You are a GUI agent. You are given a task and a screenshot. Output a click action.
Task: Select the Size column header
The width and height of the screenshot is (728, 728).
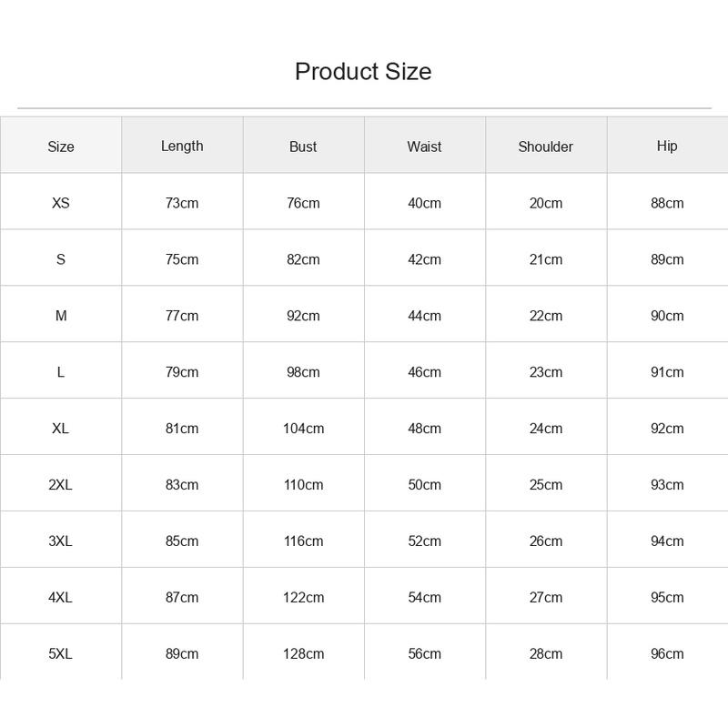[x=61, y=147]
